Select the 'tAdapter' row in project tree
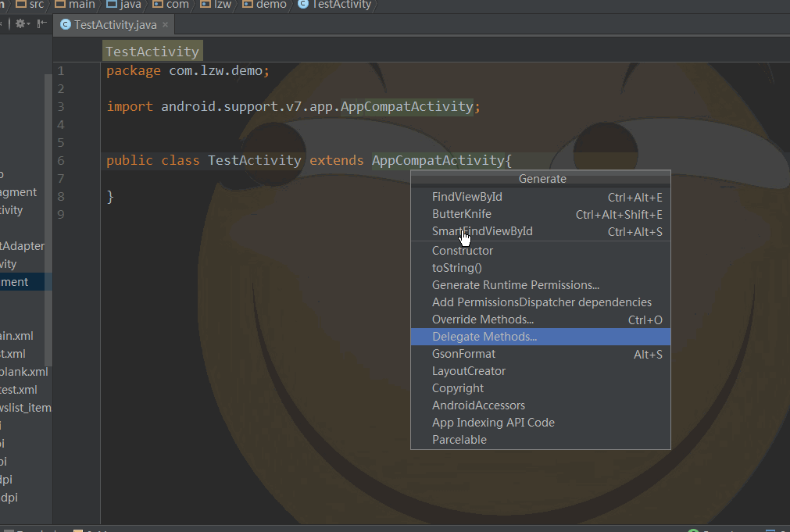Image resolution: width=790 pixels, height=532 pixels. (22, 246)
